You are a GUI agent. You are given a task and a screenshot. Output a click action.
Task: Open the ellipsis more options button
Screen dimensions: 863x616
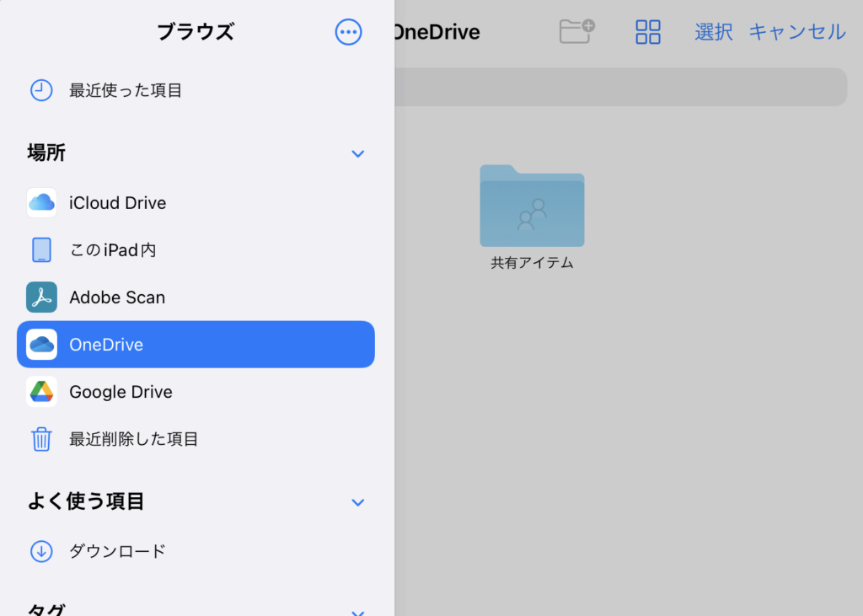tap(348, 32)
